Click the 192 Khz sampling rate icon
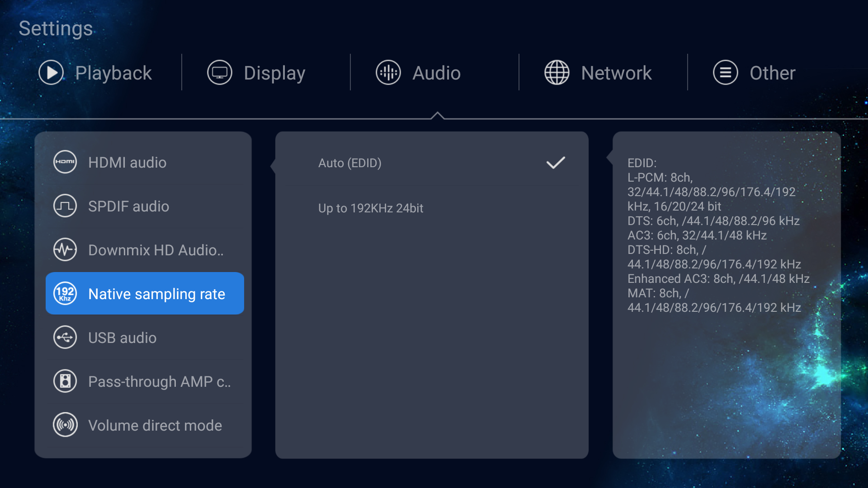The height and width of the screenshot is (488, 868). click(x=65, y=294)
